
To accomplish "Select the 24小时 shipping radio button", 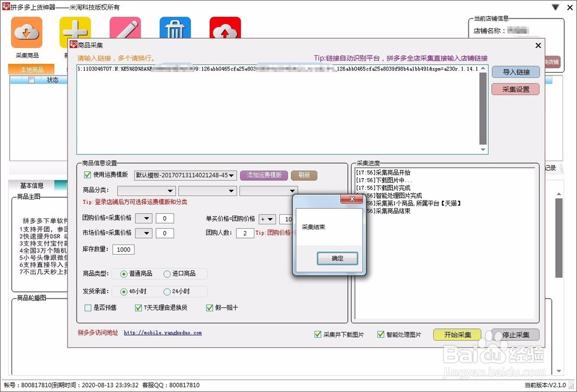I will [167, 292].
